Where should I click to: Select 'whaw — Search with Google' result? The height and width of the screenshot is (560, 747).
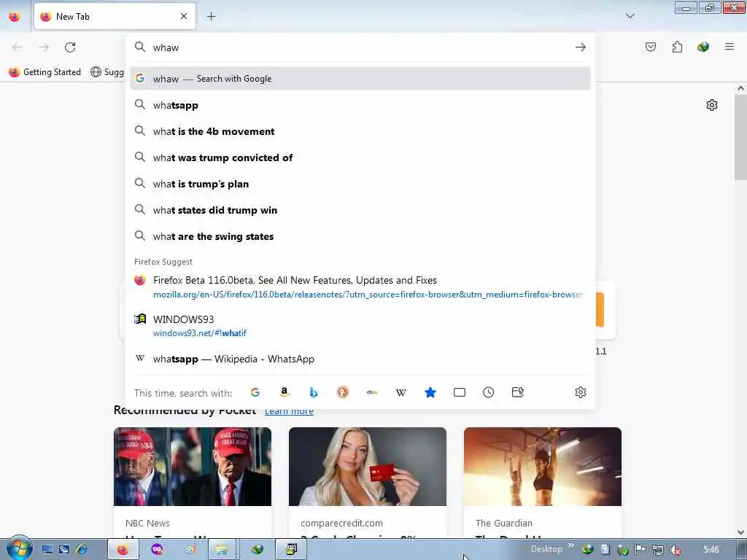coord(360,79)
